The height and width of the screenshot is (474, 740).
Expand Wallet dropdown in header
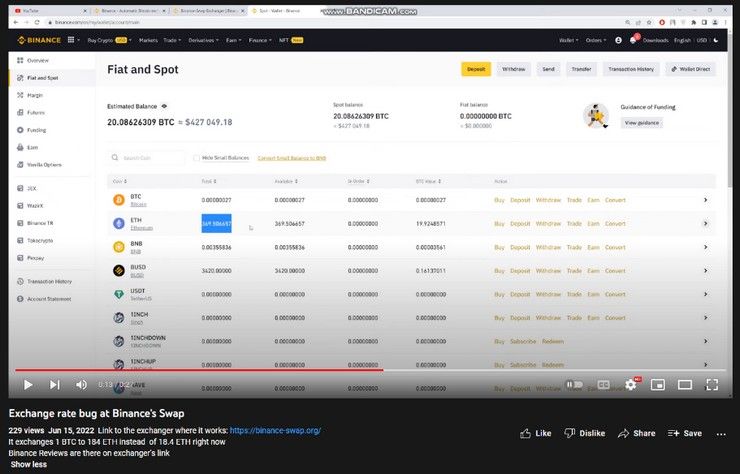[x=568, y=40]
